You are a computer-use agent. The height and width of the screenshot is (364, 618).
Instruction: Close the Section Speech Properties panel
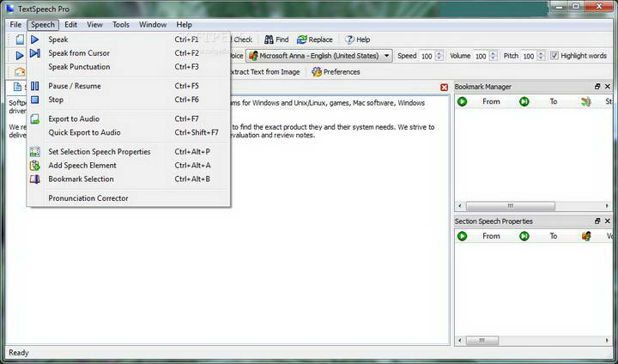(608, 221)
